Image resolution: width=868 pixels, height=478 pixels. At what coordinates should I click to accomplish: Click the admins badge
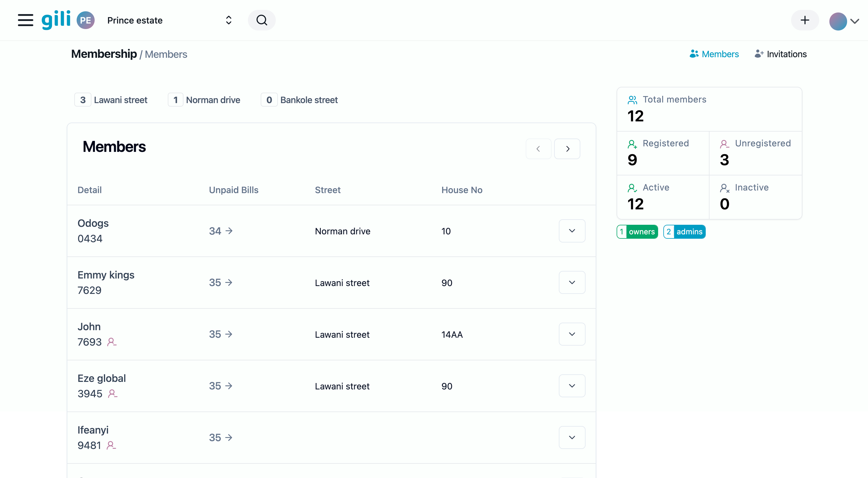[x=684, y=231]
